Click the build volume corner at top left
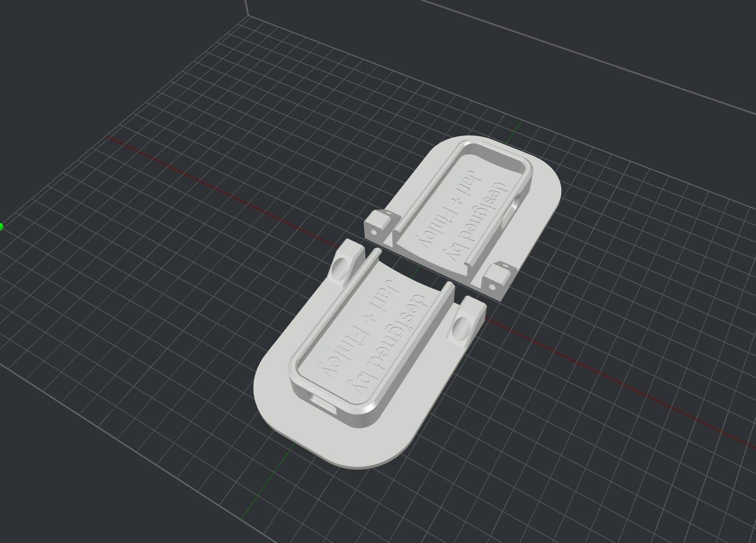756x543 pixels. point(248,15)
